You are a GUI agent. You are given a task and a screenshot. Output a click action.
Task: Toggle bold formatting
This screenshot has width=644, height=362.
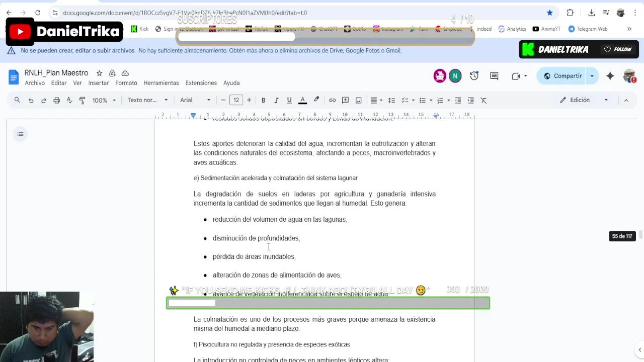[263, 100]
